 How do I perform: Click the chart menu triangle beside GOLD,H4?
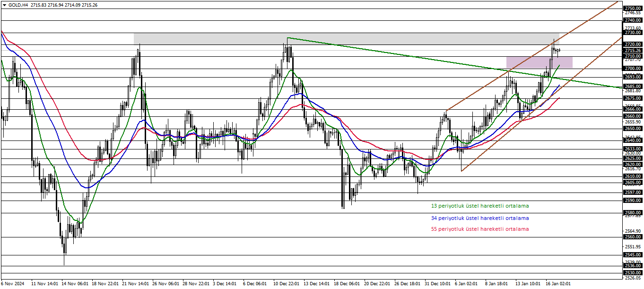pyautogui.click(x=4, y=5)
